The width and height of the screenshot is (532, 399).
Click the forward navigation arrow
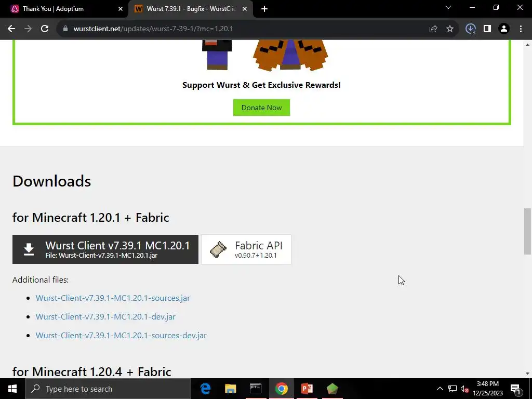(28, 29)
